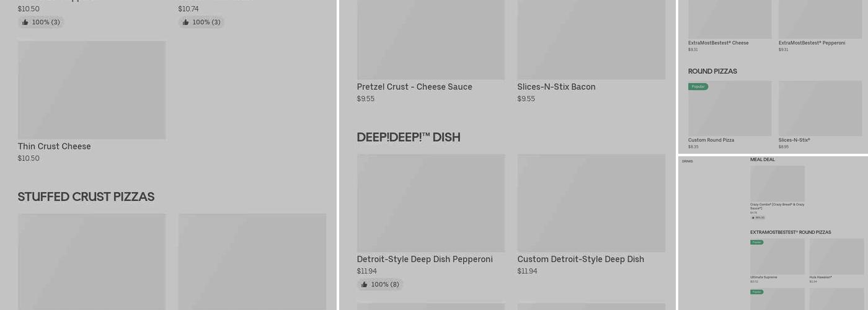Viewport: 868px width, 310px height.
Task: Open the Slices-N-Stix round pizza image
Action: pos(820,108)
